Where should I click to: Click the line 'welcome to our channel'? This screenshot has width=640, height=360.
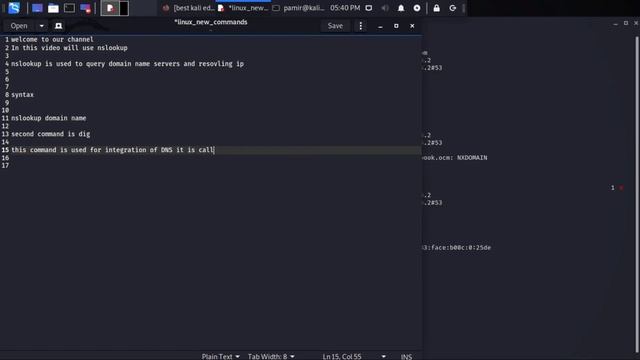pos(52,40)
